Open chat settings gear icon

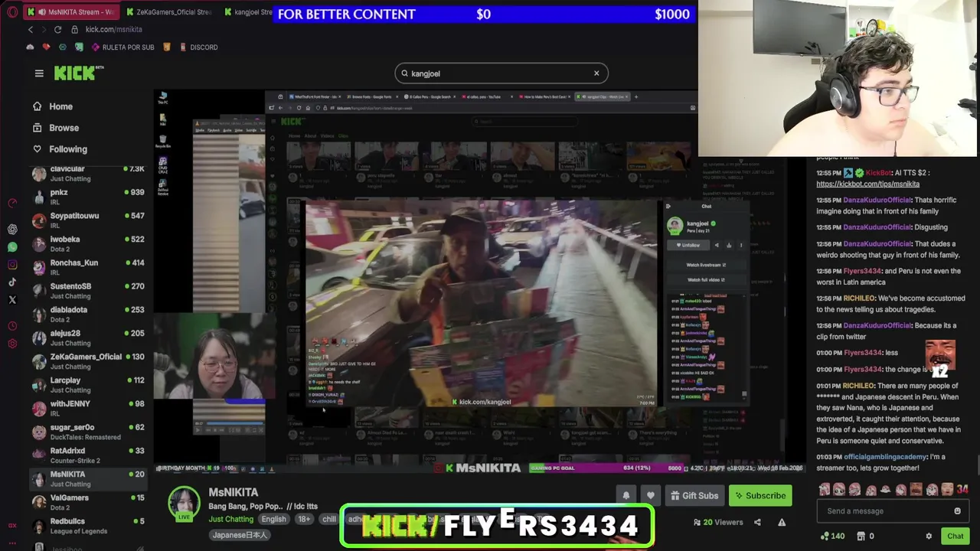pos(929,536)
